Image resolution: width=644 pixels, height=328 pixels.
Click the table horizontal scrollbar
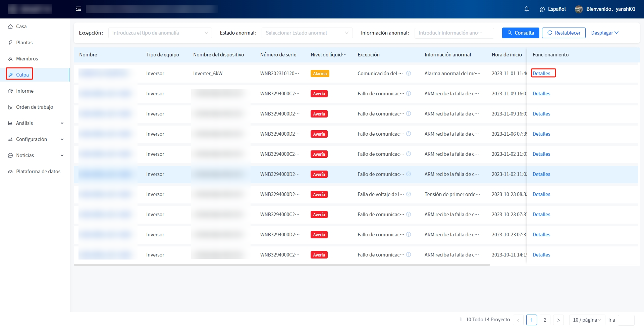(x=282, y=265)
